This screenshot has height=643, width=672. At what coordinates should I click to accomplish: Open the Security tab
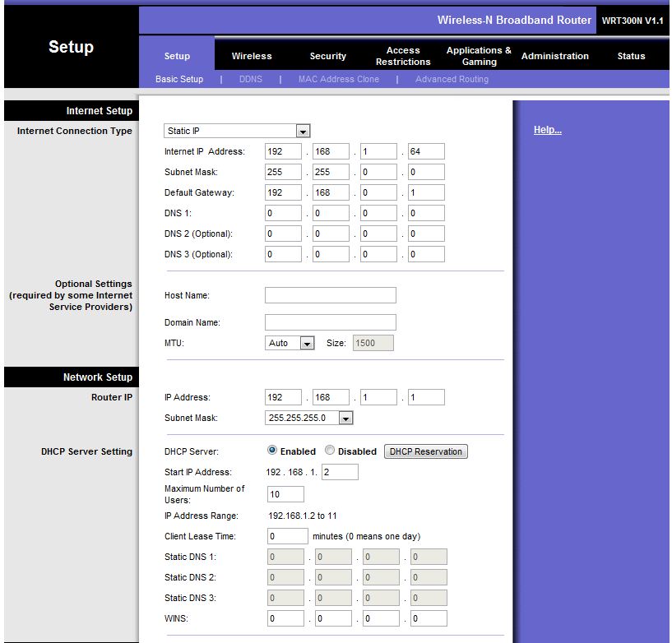327,56
